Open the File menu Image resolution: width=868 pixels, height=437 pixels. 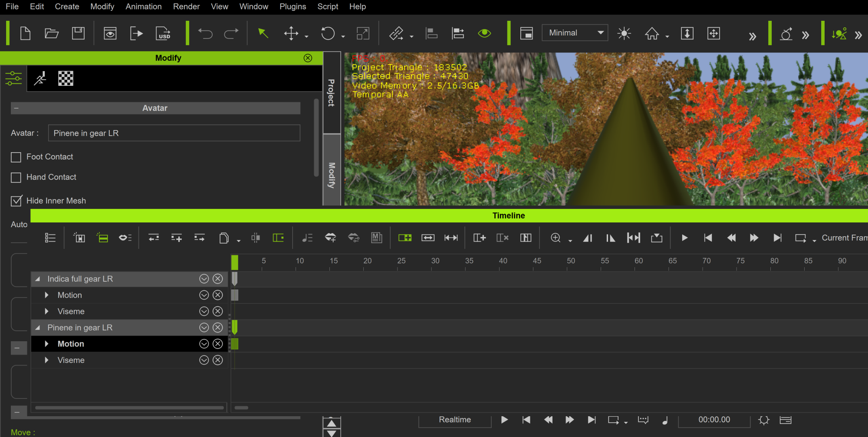coord(12,7)
